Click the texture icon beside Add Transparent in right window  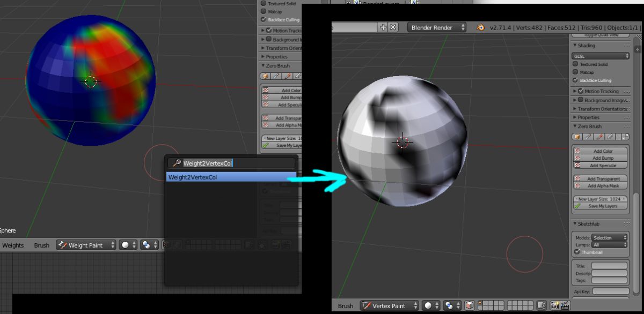click(577, 178)
